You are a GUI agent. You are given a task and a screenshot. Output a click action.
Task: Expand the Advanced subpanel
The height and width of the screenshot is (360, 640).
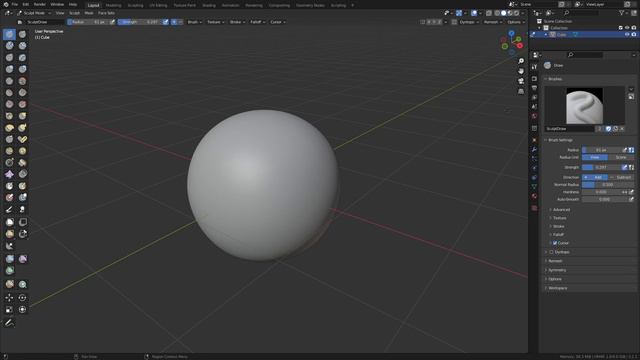click(561, 210)
